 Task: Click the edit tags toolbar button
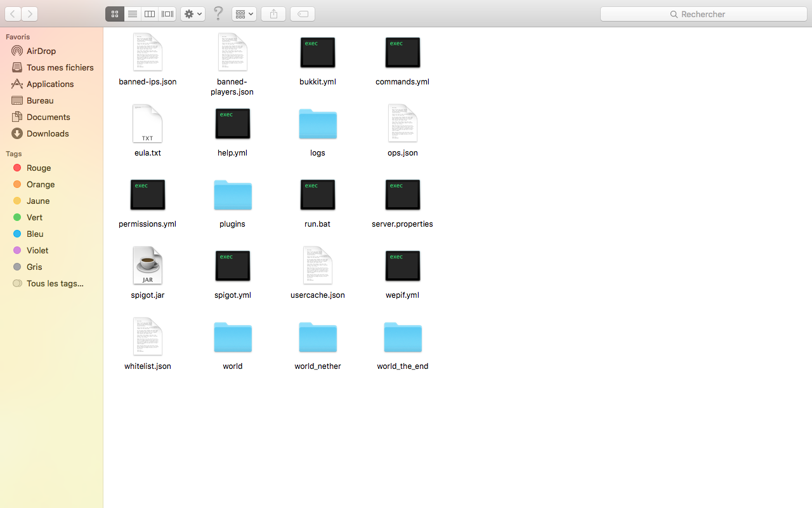[x=303, y=14]
